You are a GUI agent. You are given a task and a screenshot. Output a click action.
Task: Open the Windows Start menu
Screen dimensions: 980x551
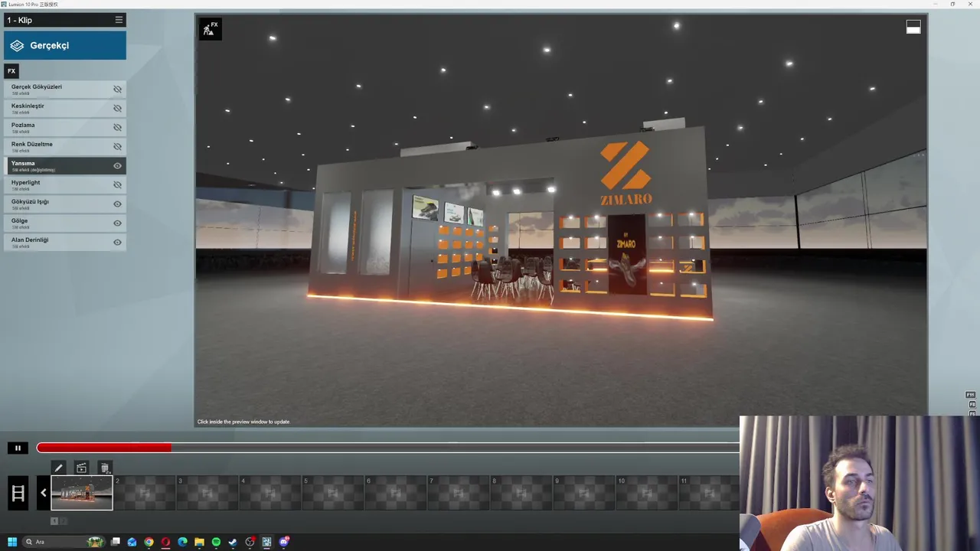point(12,542)
